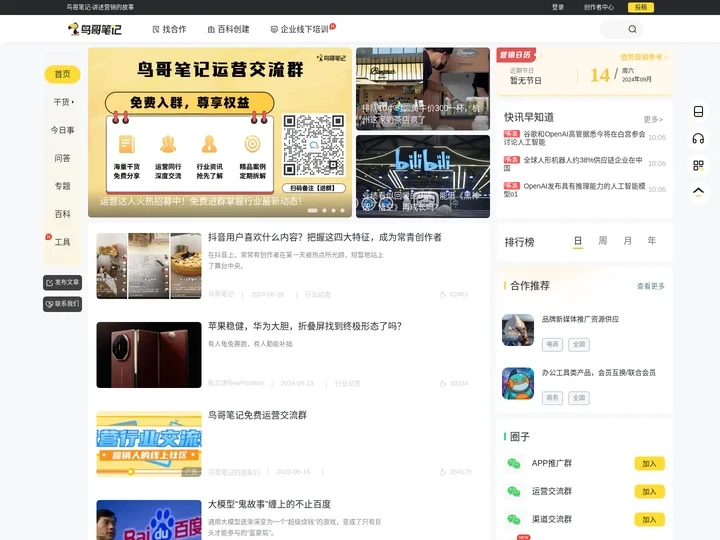Open the 鸟哥笔记运营交流群 banner
This screenshot has width=720, height=540.
[x=220, y=132]
